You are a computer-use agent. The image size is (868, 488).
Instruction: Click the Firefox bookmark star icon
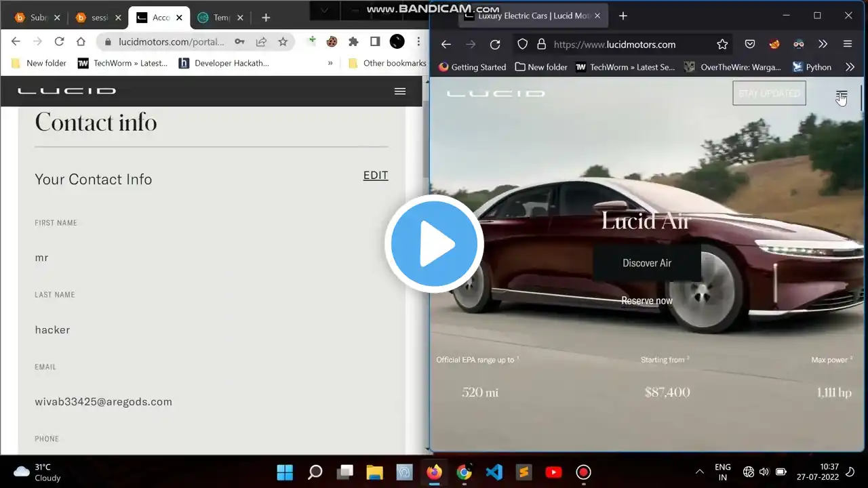point(722,45)
